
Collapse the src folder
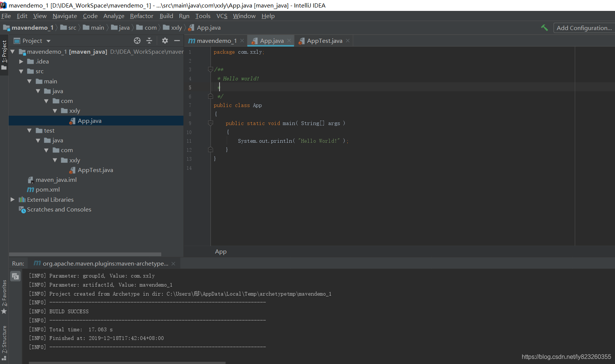click(x=21, y=71)
